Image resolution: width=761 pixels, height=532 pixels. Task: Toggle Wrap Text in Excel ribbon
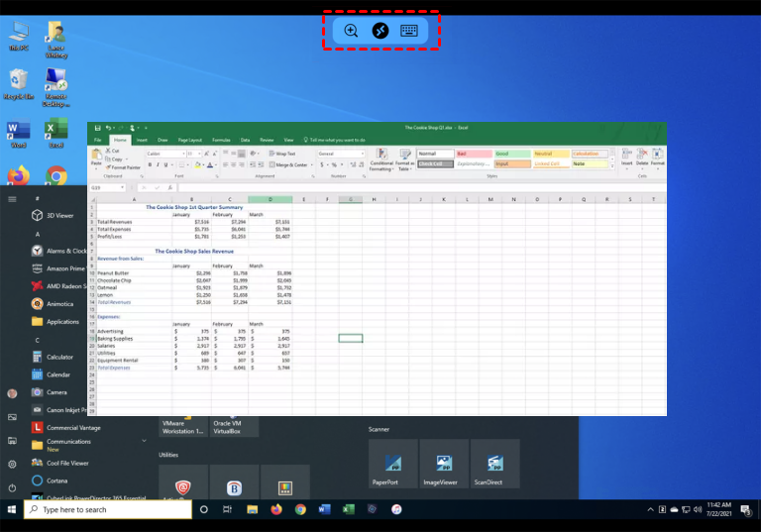coord(282,154)
